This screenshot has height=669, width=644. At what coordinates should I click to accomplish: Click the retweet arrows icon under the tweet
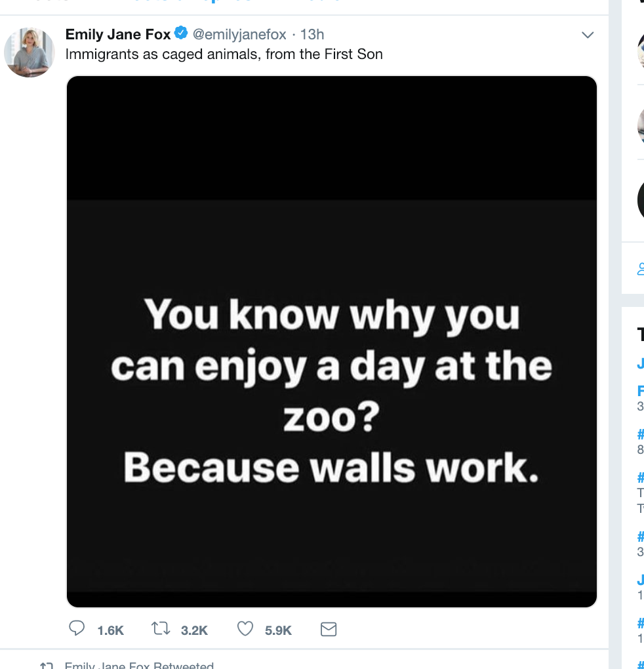coord(160,629)
